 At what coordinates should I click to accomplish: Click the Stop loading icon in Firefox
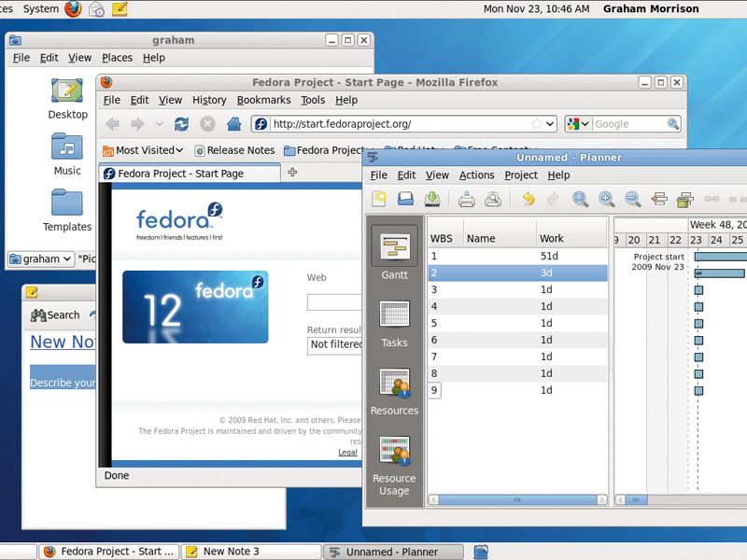[207, 124]
